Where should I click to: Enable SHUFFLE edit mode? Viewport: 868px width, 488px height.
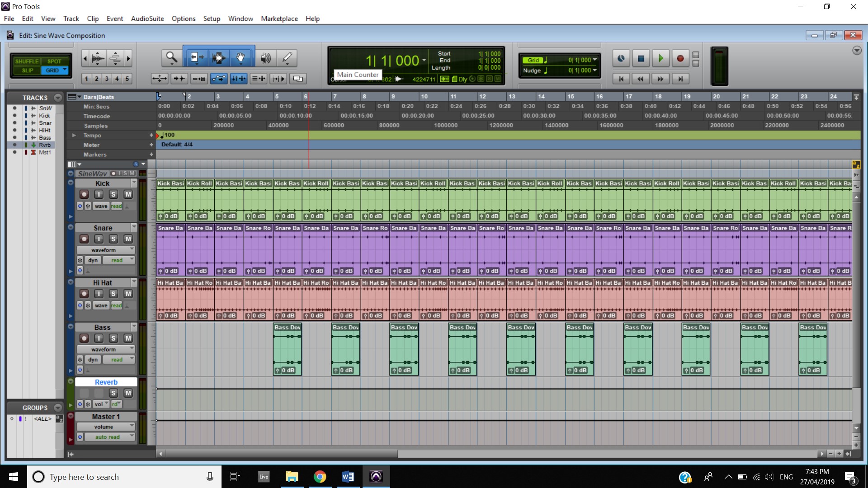27,61
